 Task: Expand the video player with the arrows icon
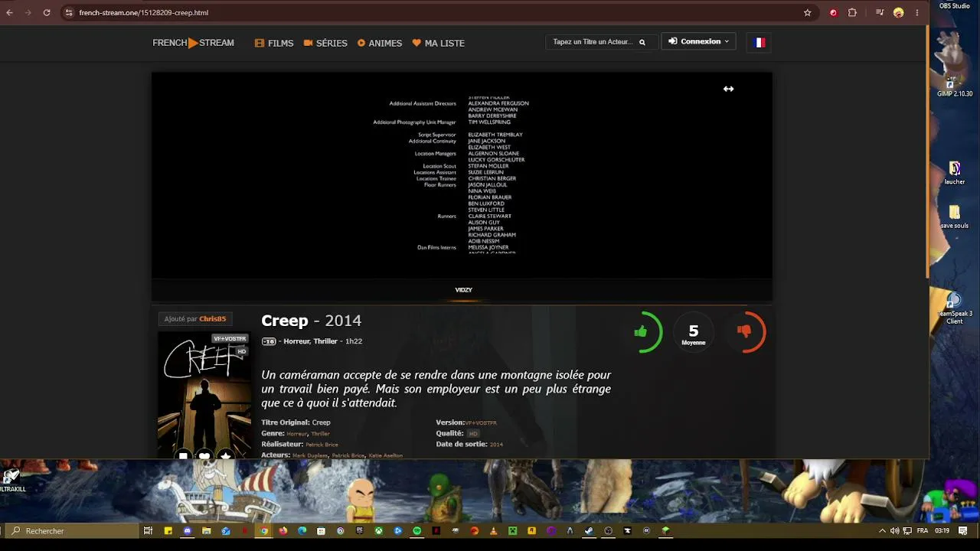728,89
